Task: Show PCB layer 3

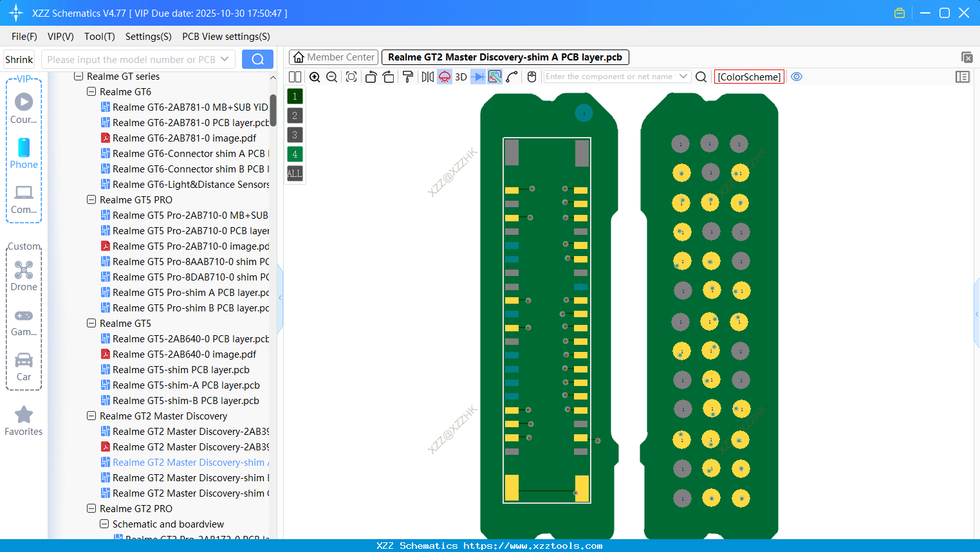Action: coord(295,135)
